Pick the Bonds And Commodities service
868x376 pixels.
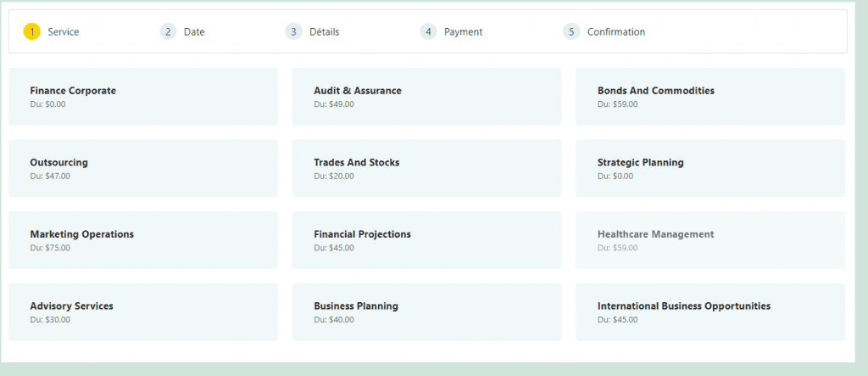click(709, 97)
